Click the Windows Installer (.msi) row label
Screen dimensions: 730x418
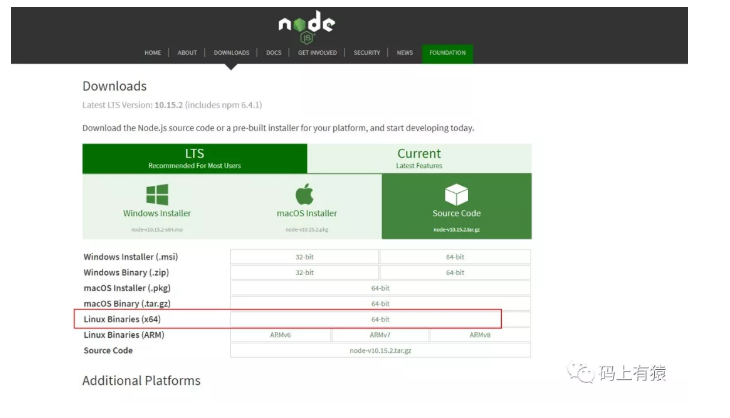pyautogui.click(x=131, y=257)
